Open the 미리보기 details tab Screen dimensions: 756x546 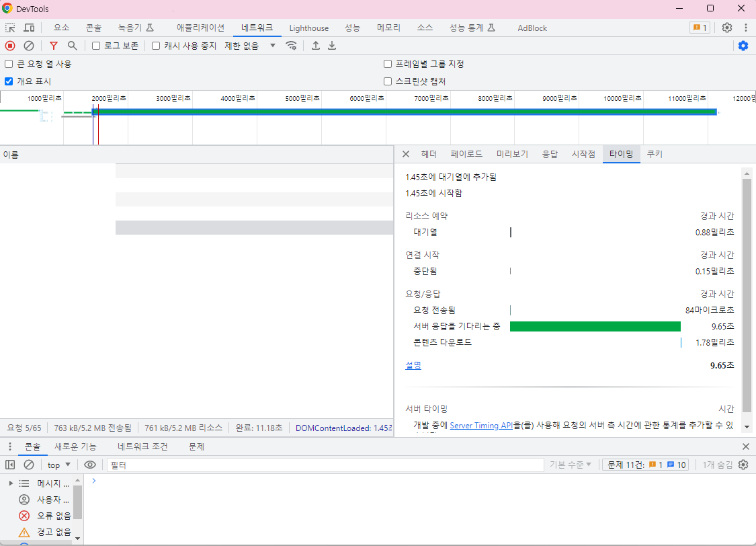512,155
